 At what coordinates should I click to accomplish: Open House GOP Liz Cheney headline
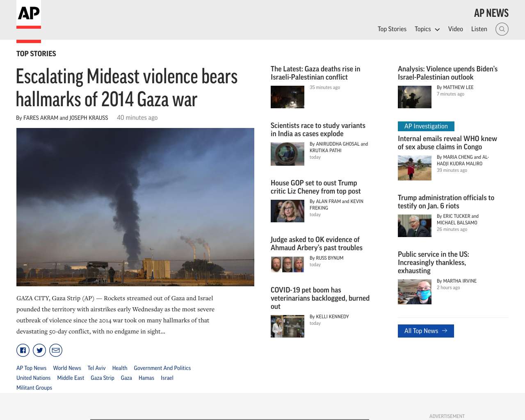(316, 187)
